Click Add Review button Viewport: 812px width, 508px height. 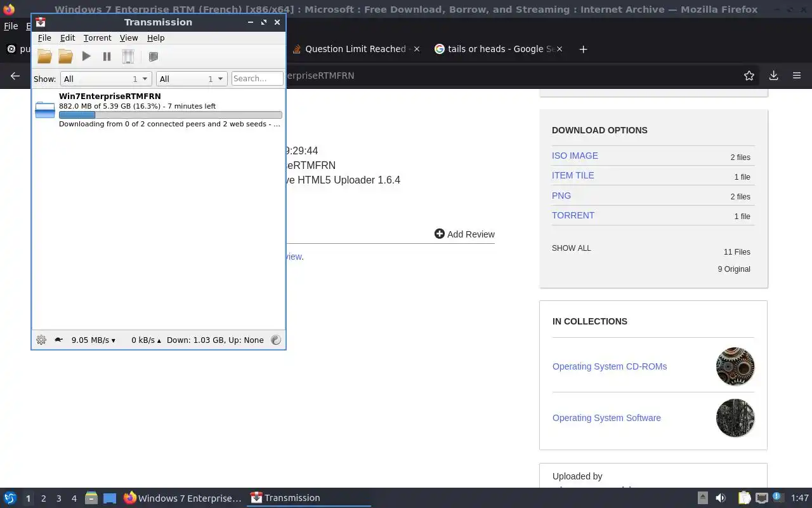pyautogui.click(x=464, y=234)
